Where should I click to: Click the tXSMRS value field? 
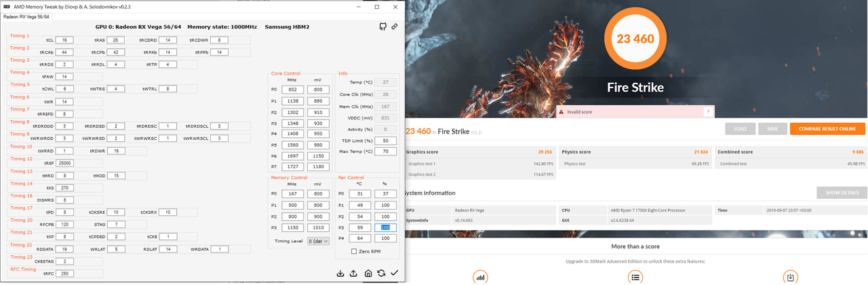[x=64, y=200]
